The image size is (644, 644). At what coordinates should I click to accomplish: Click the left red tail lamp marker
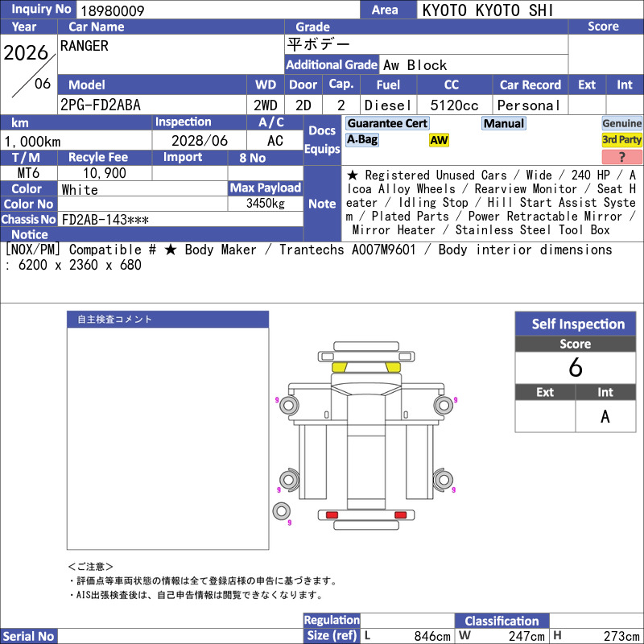(332, 515)
